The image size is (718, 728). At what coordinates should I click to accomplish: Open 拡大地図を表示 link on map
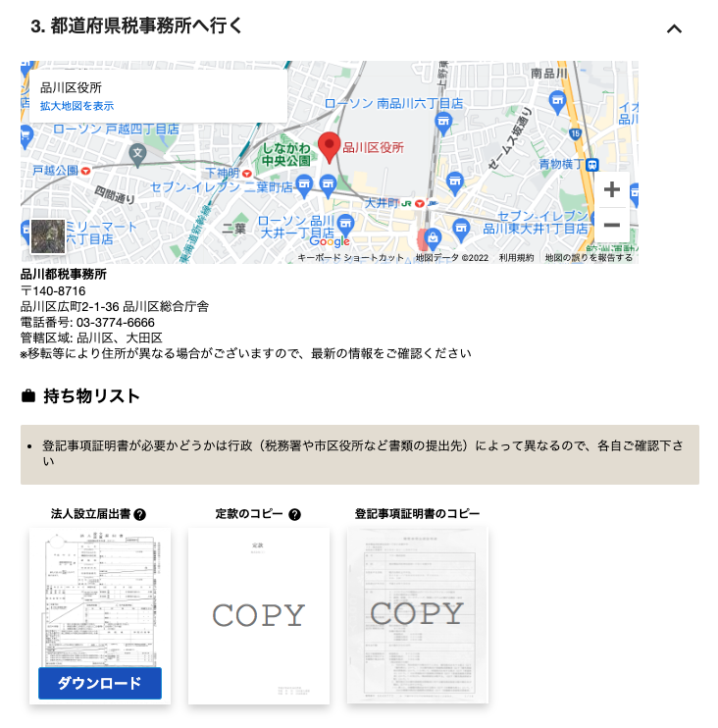point(77,106)
